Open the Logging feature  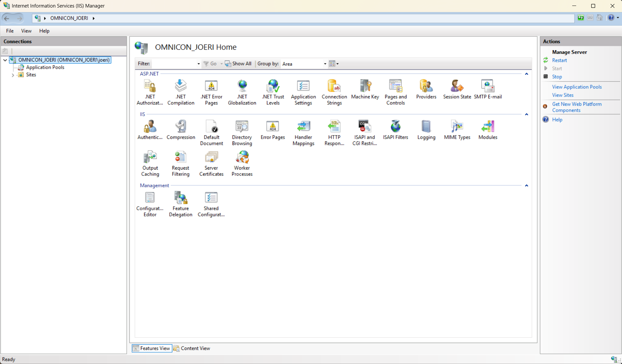[426, 130]
